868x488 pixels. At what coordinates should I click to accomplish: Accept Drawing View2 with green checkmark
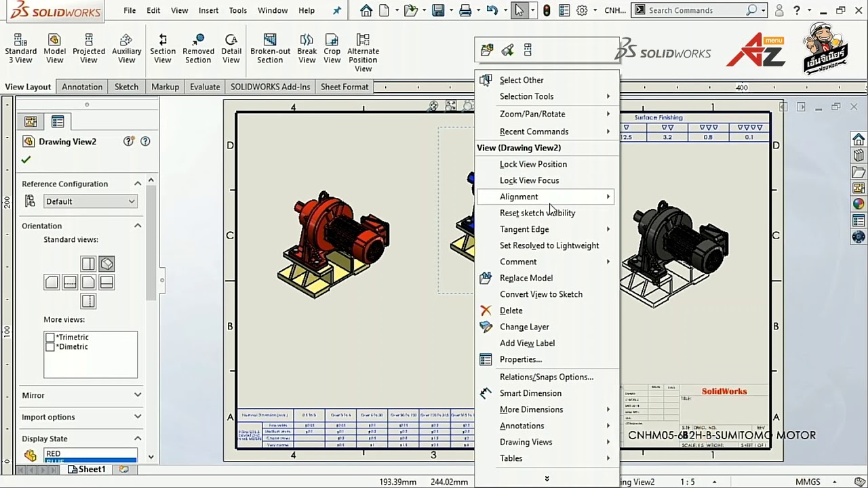26,159
